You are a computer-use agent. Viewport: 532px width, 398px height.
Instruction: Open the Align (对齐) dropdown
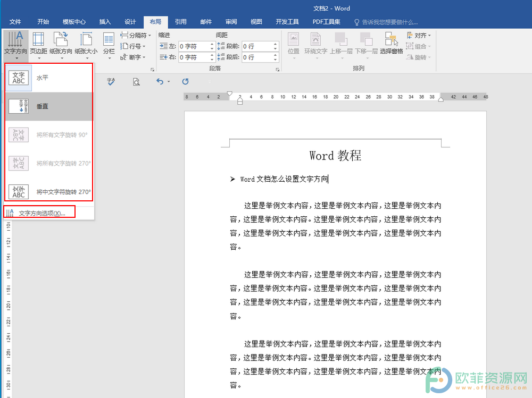point(418,35)
